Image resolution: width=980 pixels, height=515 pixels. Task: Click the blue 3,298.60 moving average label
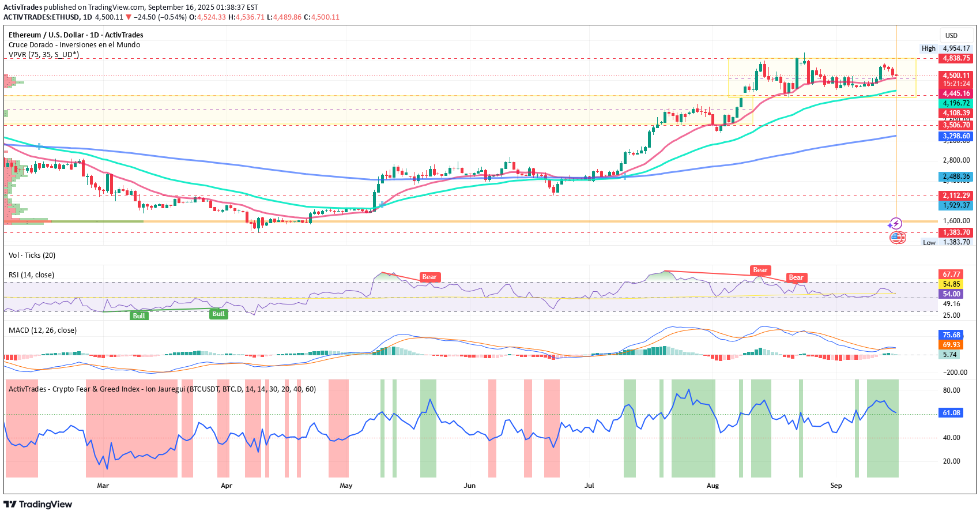(x=956, y=137)
